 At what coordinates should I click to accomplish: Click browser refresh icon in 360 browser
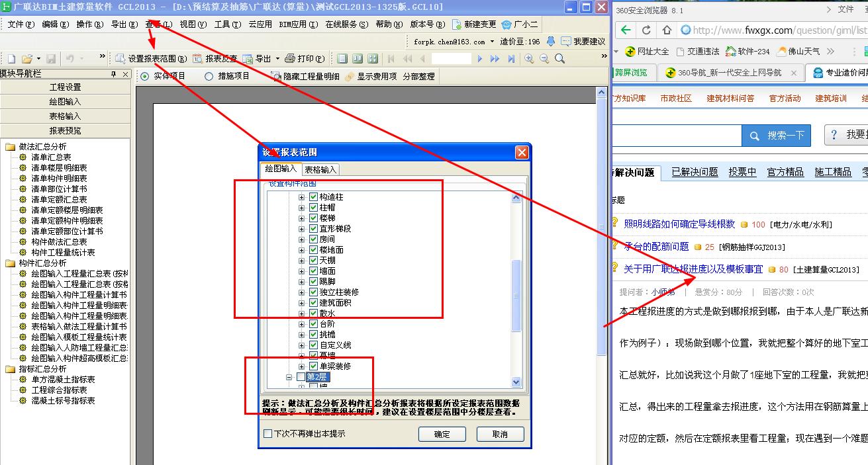[x=647, y=30]
